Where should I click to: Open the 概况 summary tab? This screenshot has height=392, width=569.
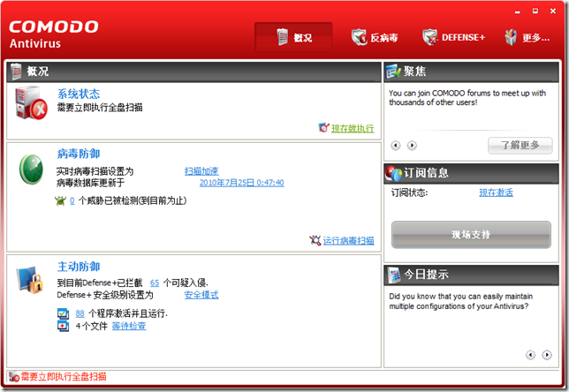click(x=293, y=37)
